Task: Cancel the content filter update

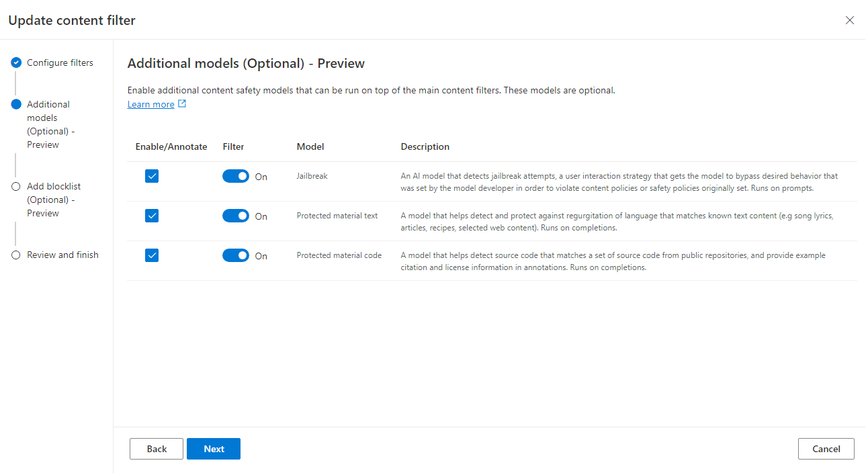Action: tap(826, 449)
